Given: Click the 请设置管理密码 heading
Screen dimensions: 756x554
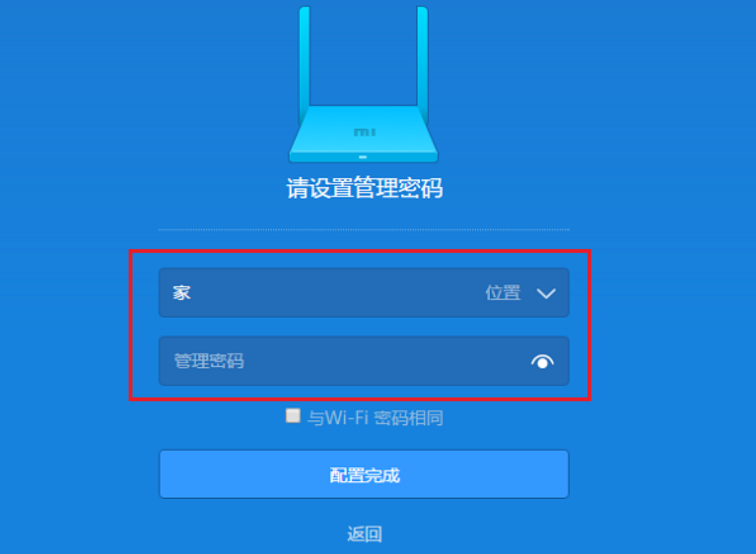Looking at the screenshot, I should (364, 188).
